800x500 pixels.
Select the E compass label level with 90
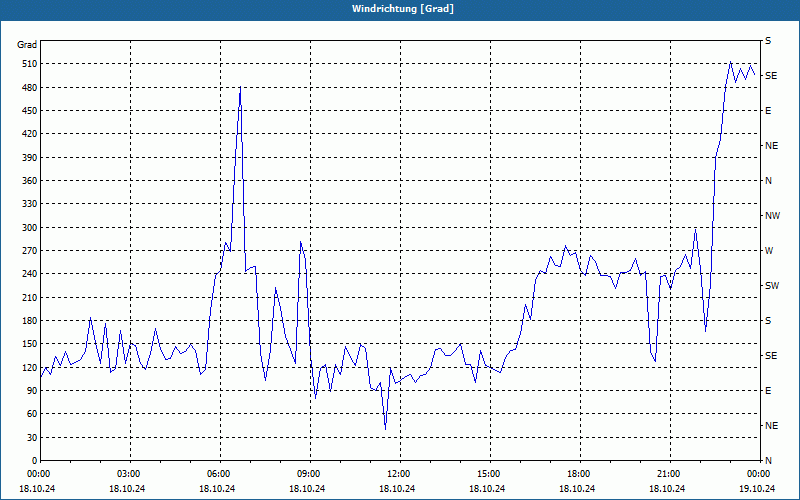(x=768, y=391)
